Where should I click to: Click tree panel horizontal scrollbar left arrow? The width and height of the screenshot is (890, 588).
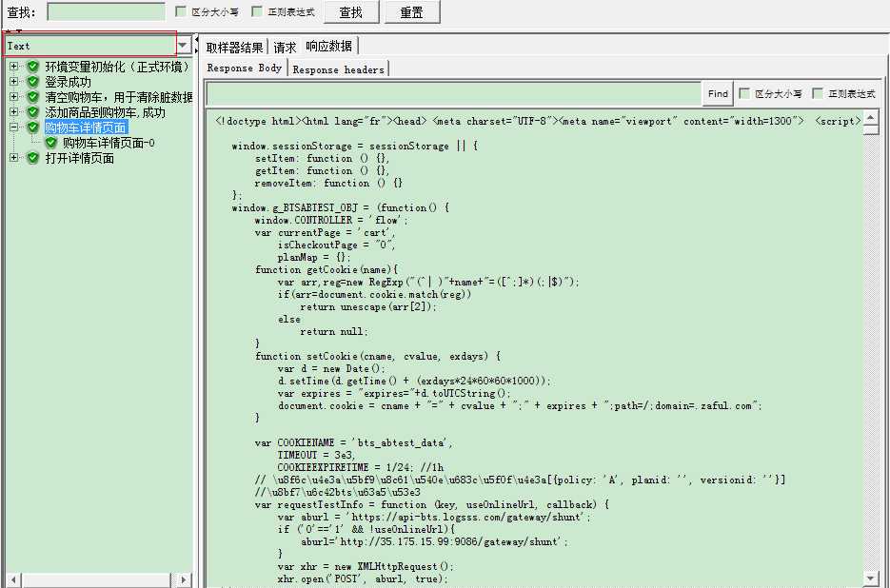[x=13, y=580]
